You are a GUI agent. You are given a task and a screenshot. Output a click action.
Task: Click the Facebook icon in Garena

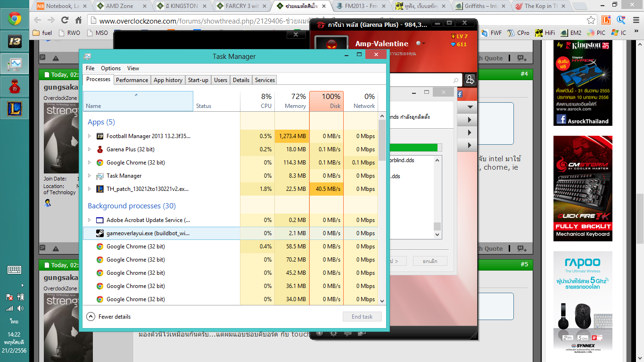459,94
